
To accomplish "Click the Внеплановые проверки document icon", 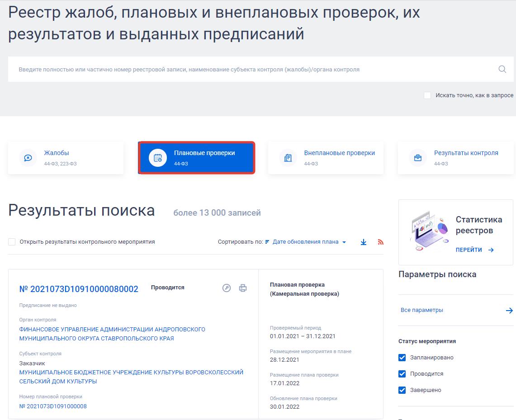I will 288,158.
